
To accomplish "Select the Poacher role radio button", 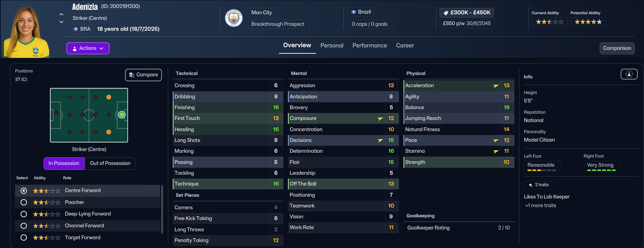I will coord(24,202).
